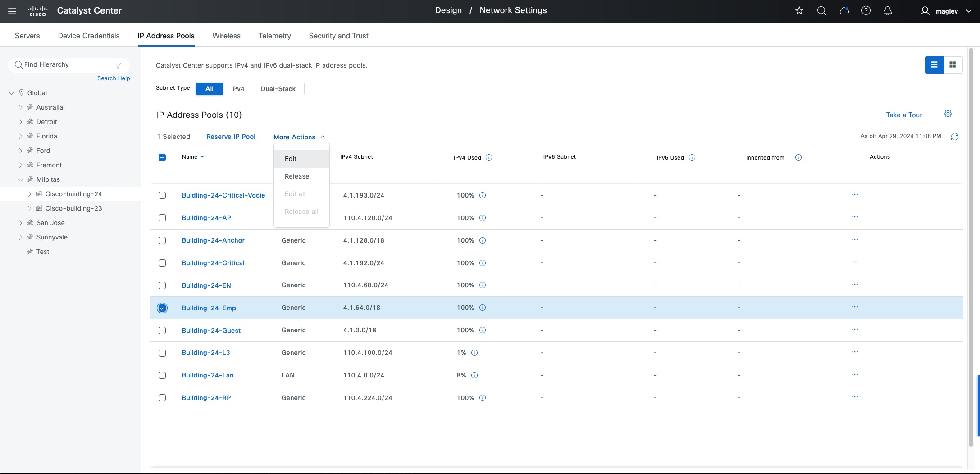Show Inherited from column info tooltip
Screen dimensions: 980x474
798,157
